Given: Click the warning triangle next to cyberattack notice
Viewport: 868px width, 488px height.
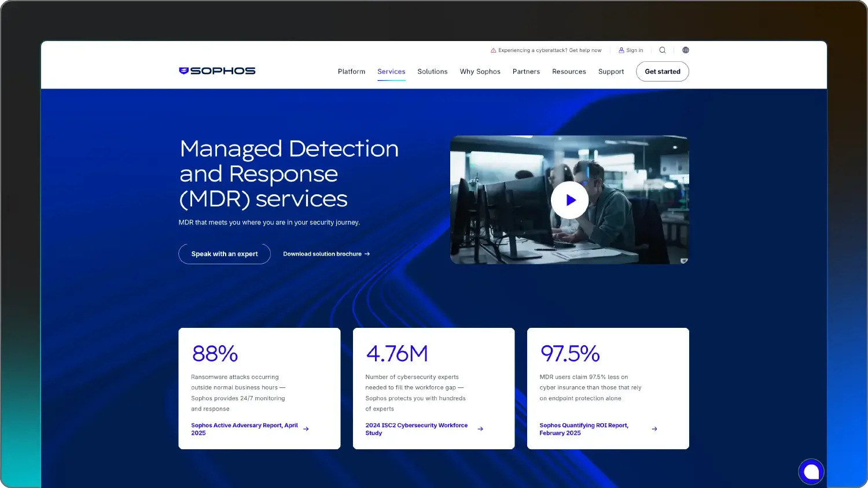Looking at the screenshot, I should pyautogui.click(x=493, y=50).
